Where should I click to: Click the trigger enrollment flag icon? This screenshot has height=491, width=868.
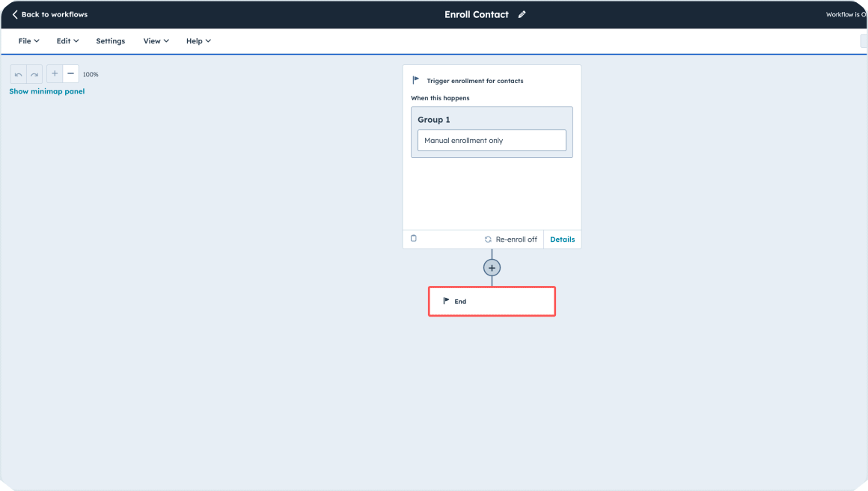[x=416, y=80]
